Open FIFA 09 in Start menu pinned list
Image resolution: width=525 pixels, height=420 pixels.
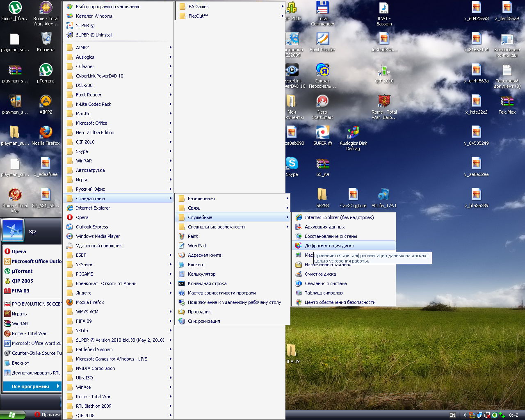point(32,291)
